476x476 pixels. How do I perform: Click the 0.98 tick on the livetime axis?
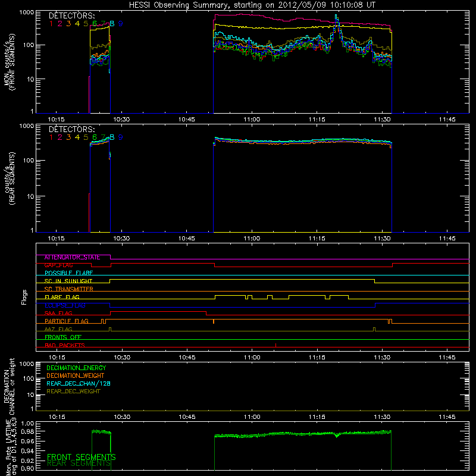pyautogui.click(x=27, y=432)
